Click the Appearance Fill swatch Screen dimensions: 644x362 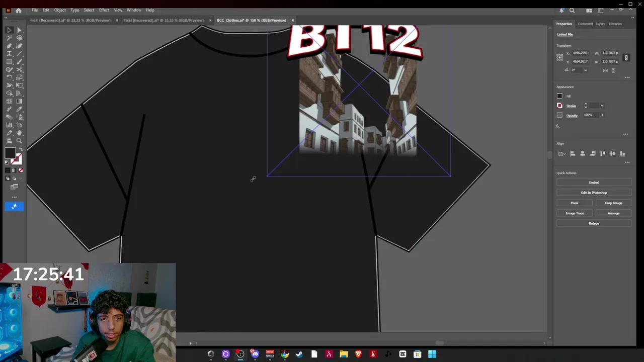coord(559,96)
